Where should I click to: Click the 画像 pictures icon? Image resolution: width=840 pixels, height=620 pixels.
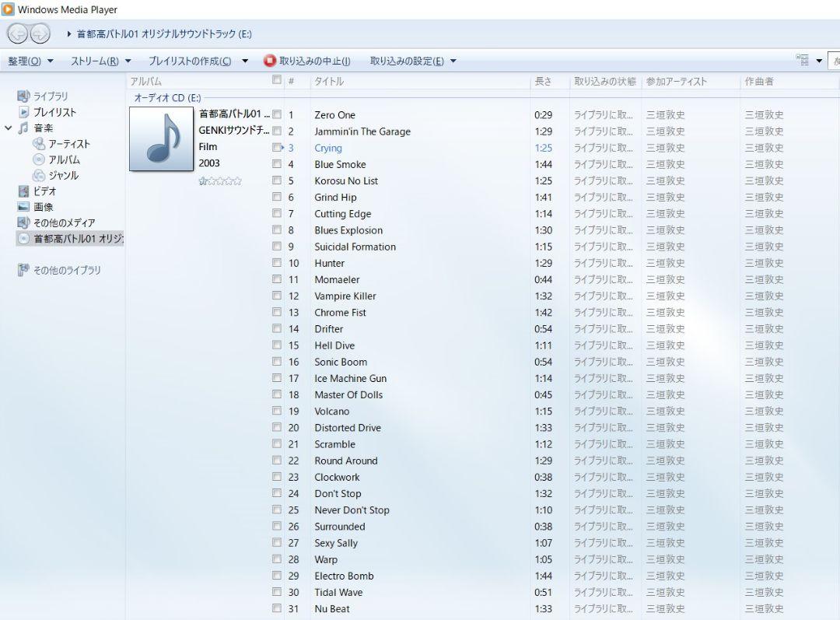pyautogui.click(x=23, y=207)
